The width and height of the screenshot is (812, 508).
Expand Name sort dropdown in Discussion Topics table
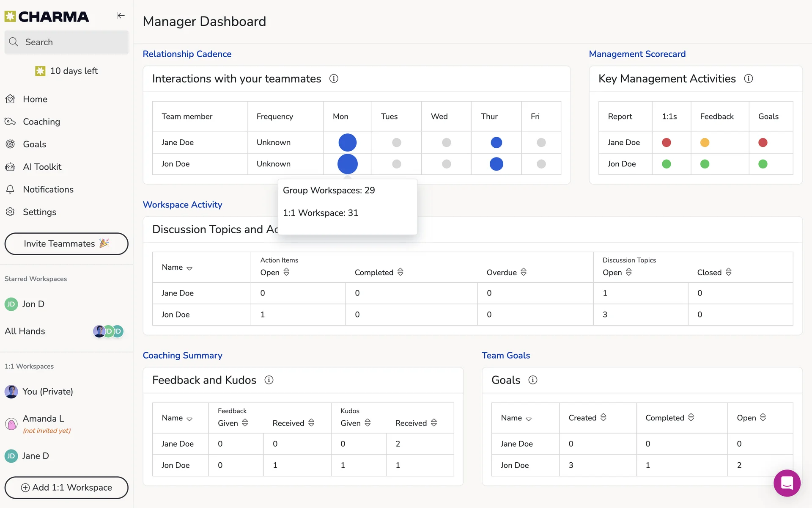click(189, 268)
